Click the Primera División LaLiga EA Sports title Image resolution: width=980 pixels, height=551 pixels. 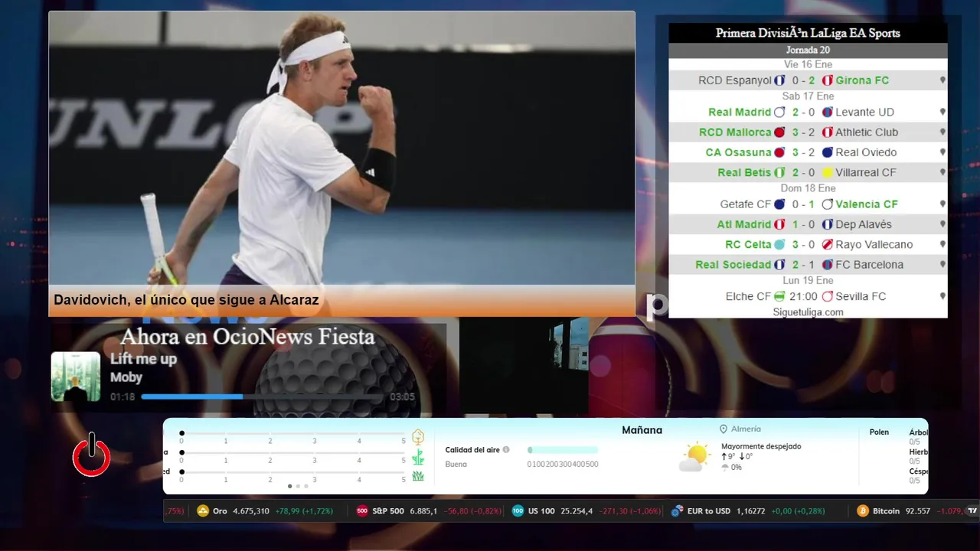coord(808,33)
